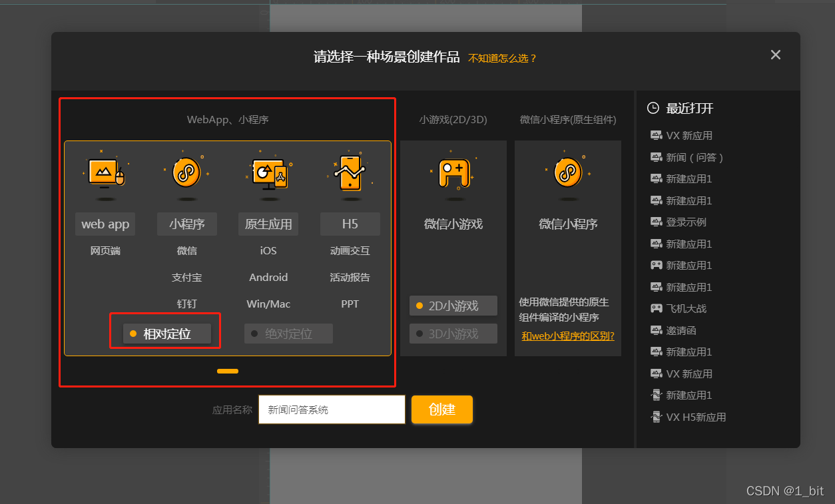Click the 原生应用 desktop-and-phone icon
The image size is (835, 504).
[268, 173]
